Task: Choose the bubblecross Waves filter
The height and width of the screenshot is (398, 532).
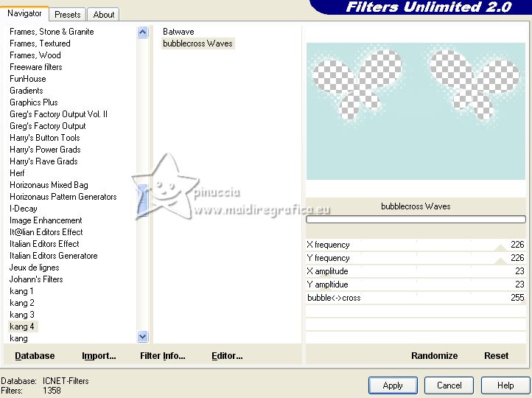Action: coord(197,43)
